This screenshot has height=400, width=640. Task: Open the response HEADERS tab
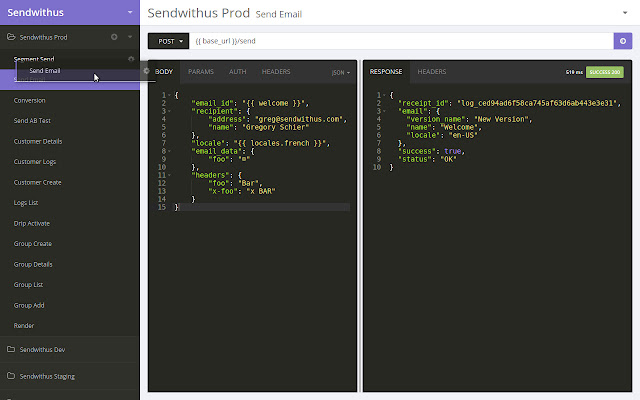(x=431, y=72)
